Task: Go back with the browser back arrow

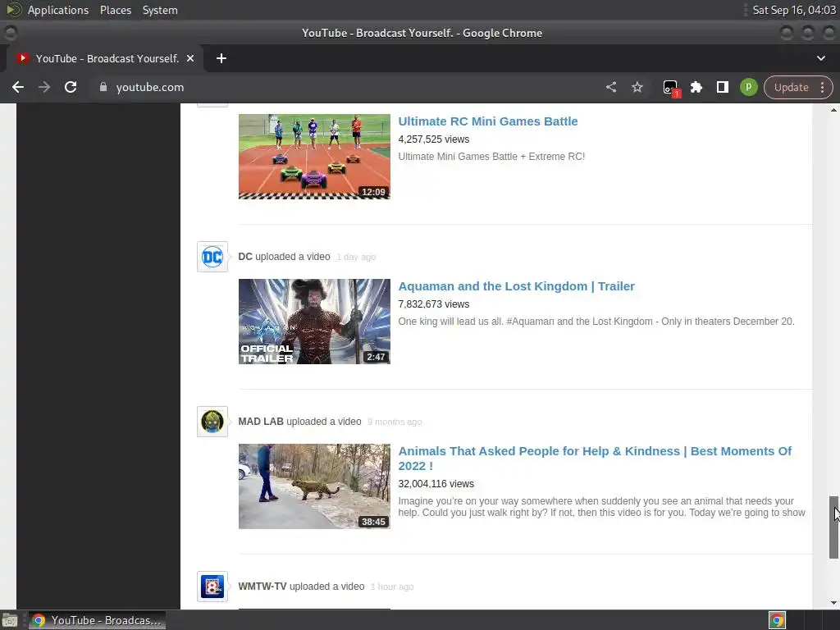Action: 18,87
